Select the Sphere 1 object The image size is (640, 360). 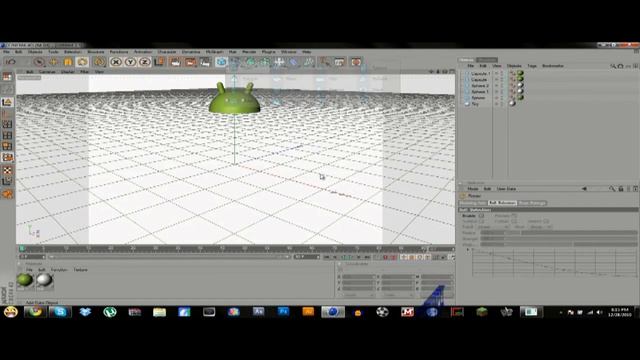(x=480, y=92)
